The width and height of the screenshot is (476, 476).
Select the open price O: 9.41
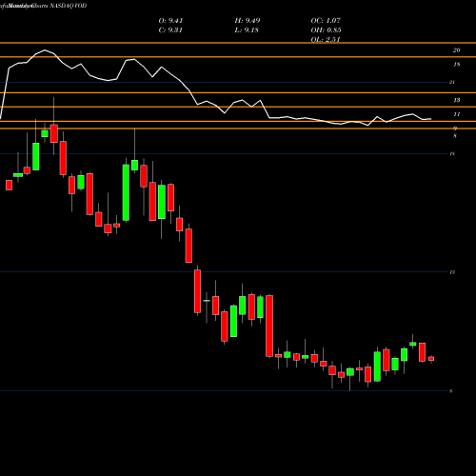pos(170,21)
